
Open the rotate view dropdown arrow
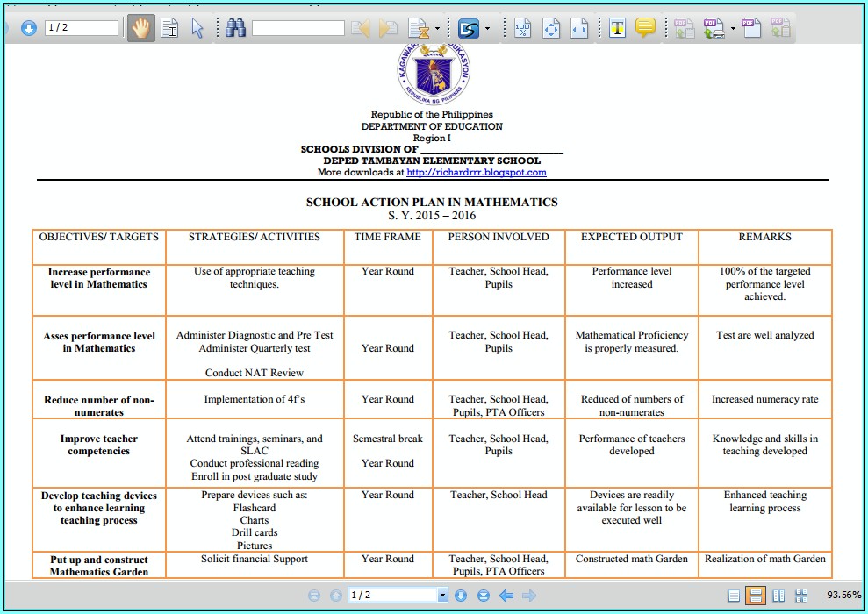click(487, 28)
